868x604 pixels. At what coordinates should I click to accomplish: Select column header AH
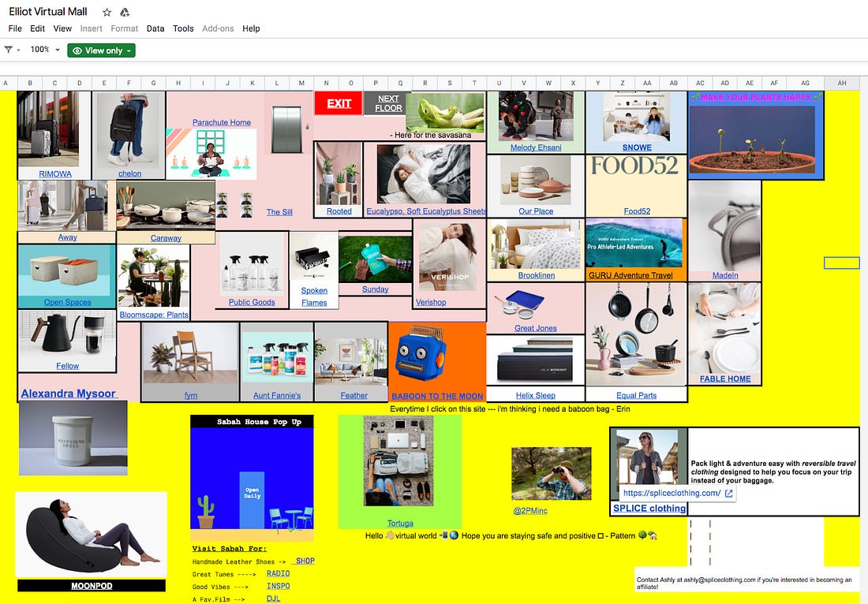(841, 83)
